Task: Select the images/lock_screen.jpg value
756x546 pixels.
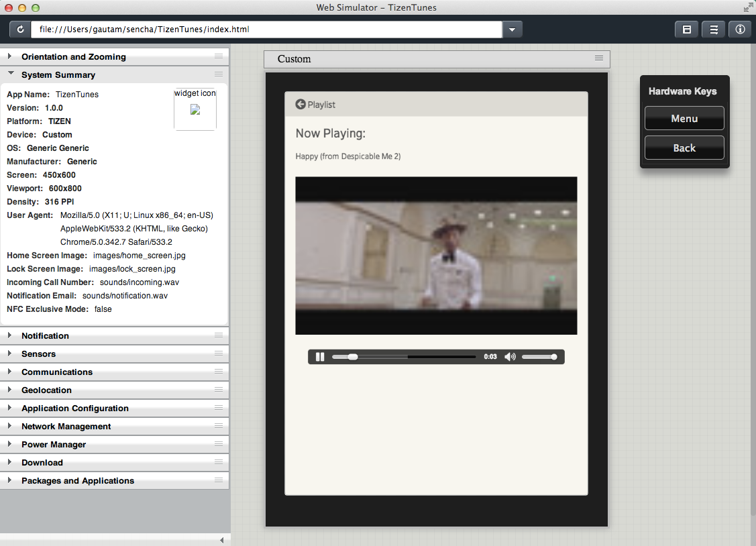Action: (x=132, y=269)
